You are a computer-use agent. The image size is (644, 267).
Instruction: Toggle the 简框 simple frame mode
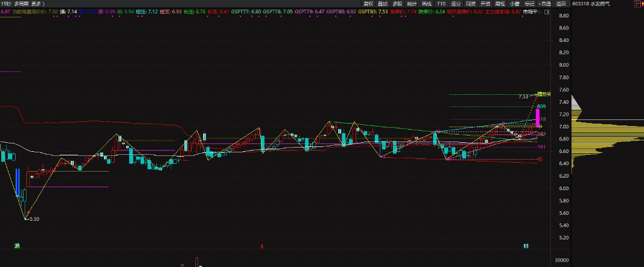[x=500, y=4]
